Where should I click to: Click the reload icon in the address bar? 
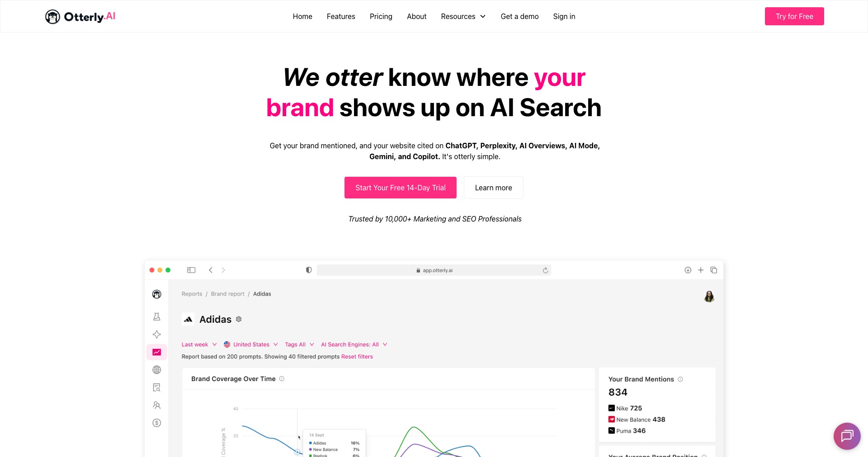[x=545, y=270]
